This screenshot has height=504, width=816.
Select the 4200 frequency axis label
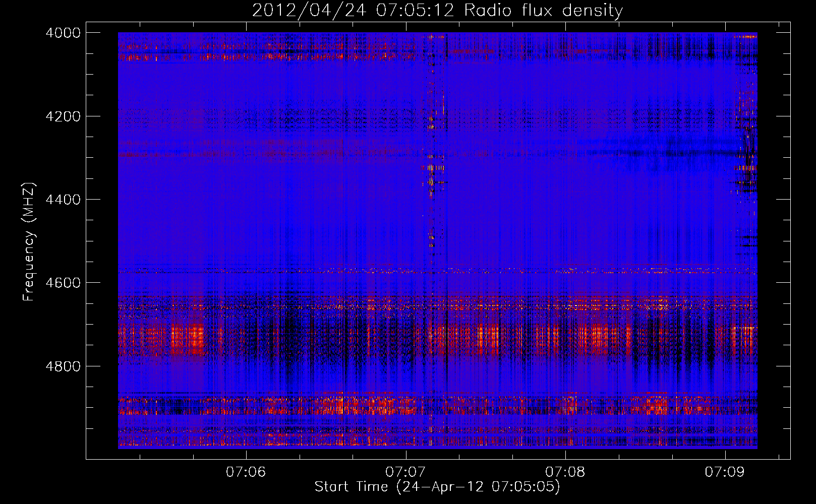click(x=63, y=116)
